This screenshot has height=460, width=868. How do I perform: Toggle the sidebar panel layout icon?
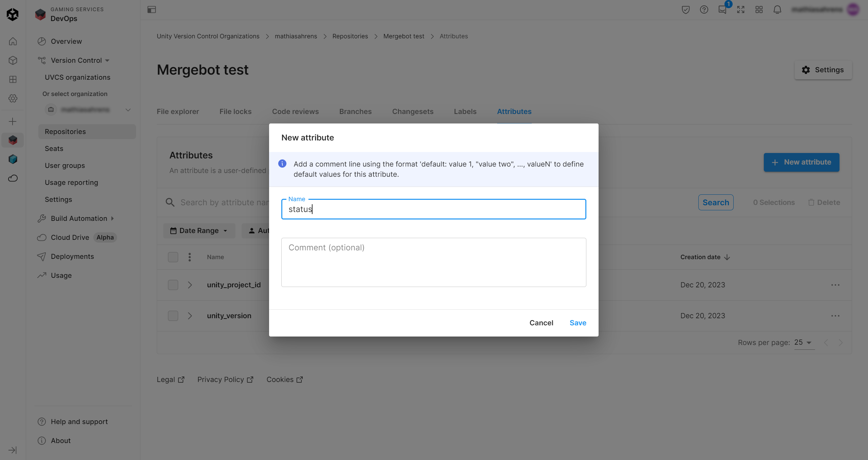[152, 9]
